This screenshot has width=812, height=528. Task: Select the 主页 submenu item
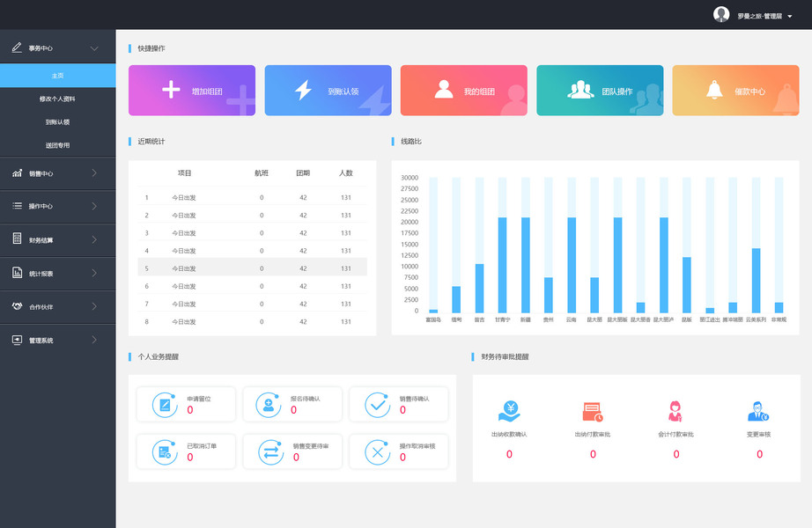[57, 76]
